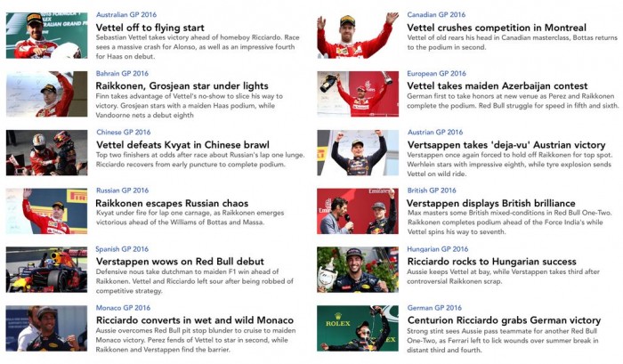
Task: Select the Canadian GP raised-arms thumbnail
Action: (x=358, y=36)
